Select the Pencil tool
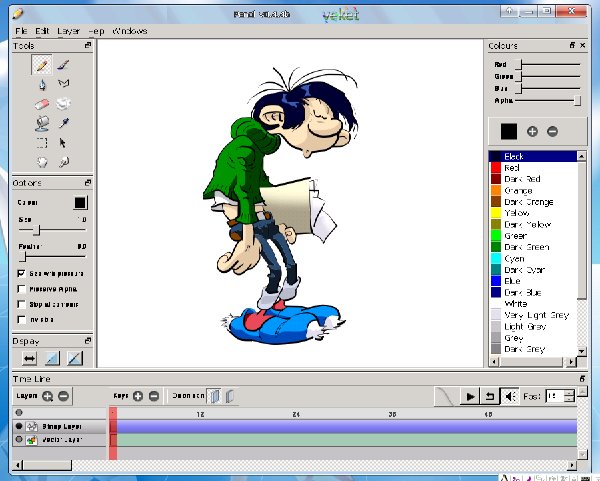Image resolution: width=600 pixels, height=481 pixels. click(x=42, y=65)
